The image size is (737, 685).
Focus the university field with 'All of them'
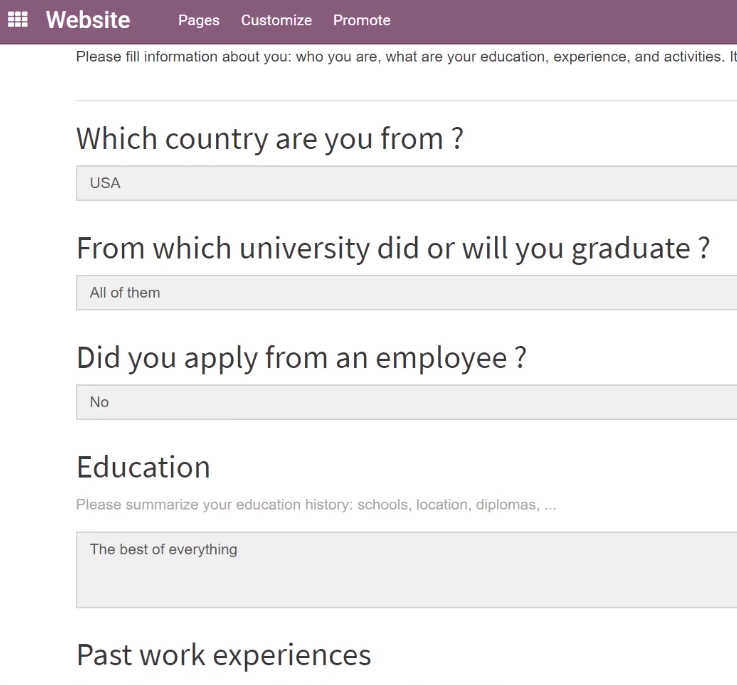(x=407, y=292)
